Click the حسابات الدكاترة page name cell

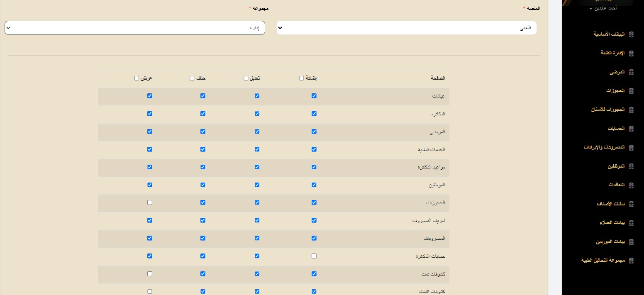tap(430, 257)
